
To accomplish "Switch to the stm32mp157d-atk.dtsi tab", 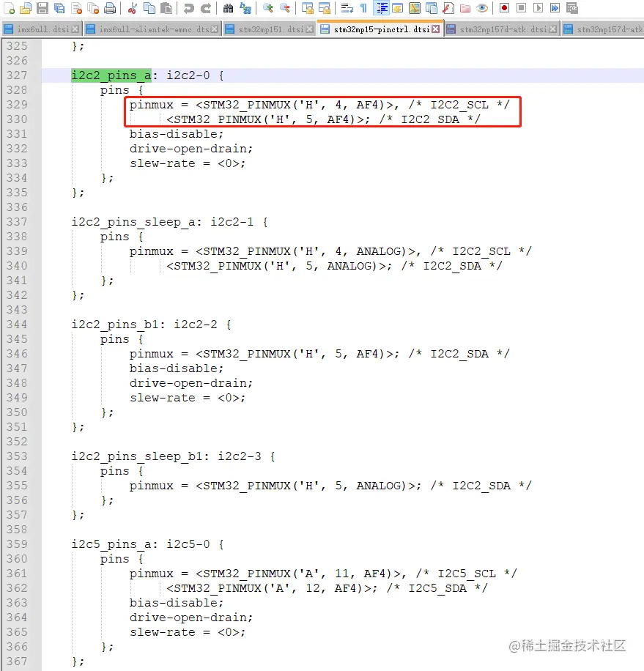I will coord(502,29).
